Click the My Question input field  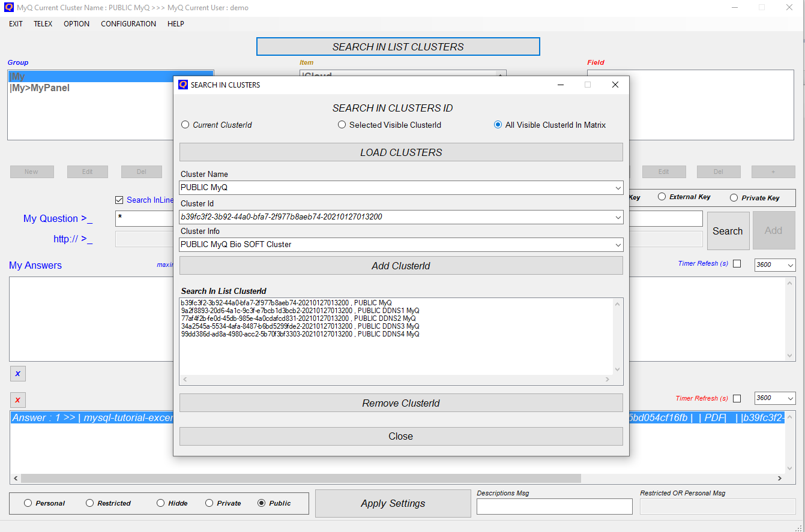409,219
